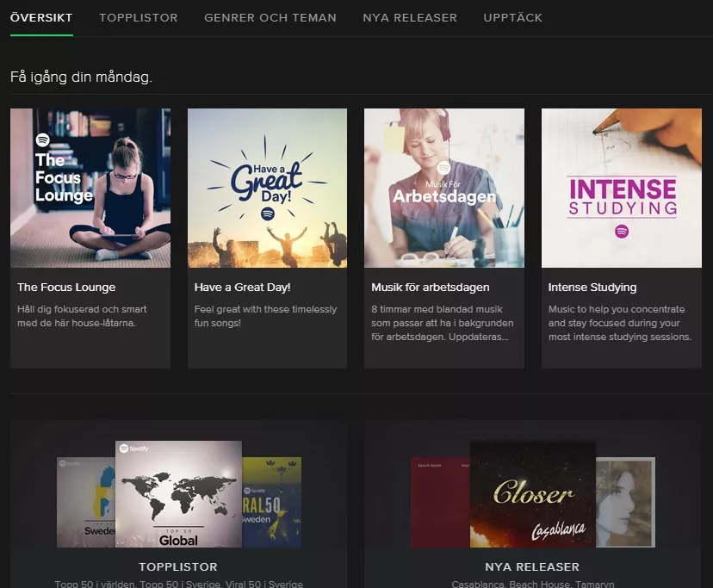Click Intense Studying playlist title
The width and height of the screenshot is (713, 588).
coord(592,288)
